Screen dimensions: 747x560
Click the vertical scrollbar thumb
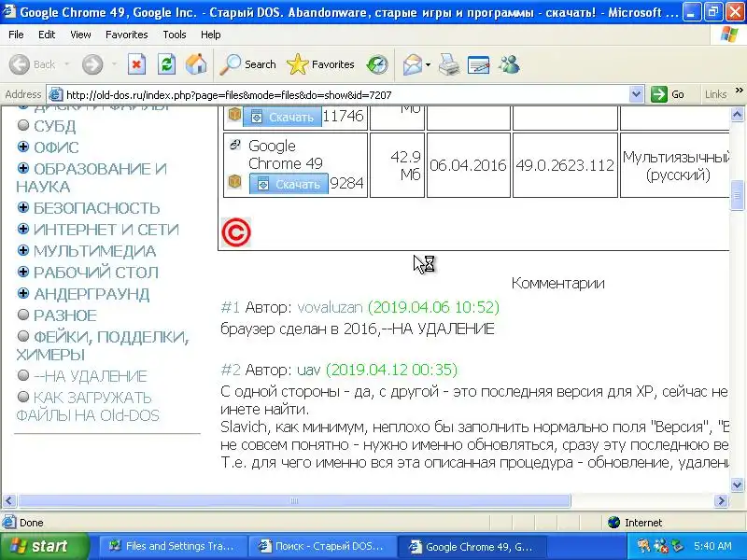point(737,195)
